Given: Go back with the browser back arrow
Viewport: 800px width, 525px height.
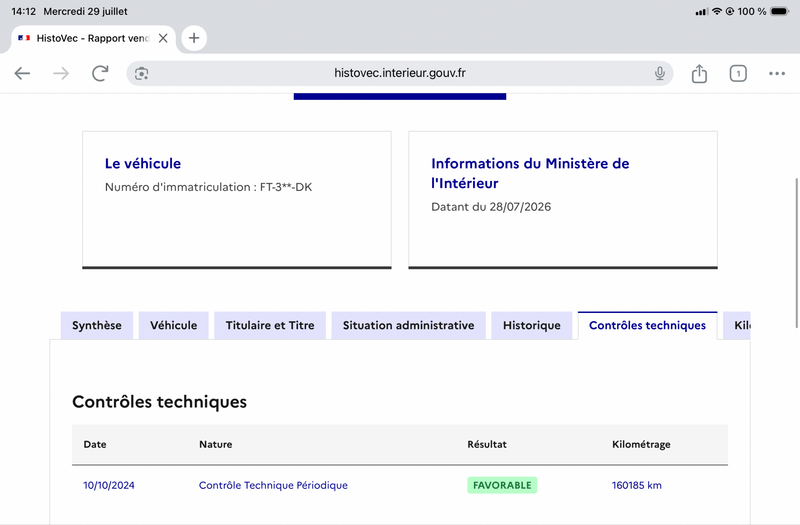Looking at the screenshot, I should tap(22, 73).
